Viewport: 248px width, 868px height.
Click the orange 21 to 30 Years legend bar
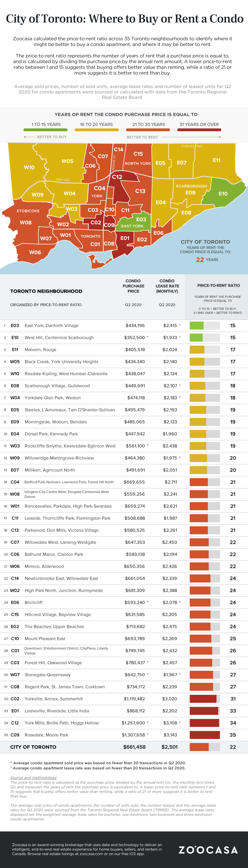coord(148,130)
